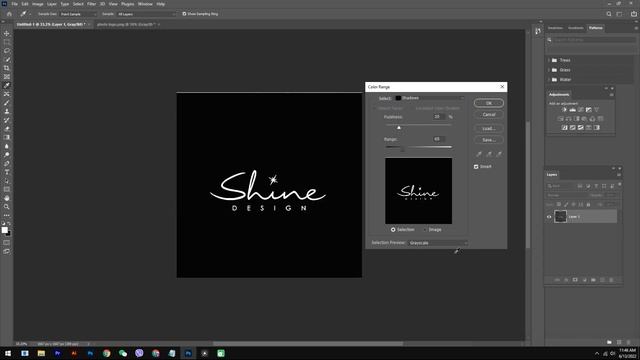Click the Load... button

point(489,129)
